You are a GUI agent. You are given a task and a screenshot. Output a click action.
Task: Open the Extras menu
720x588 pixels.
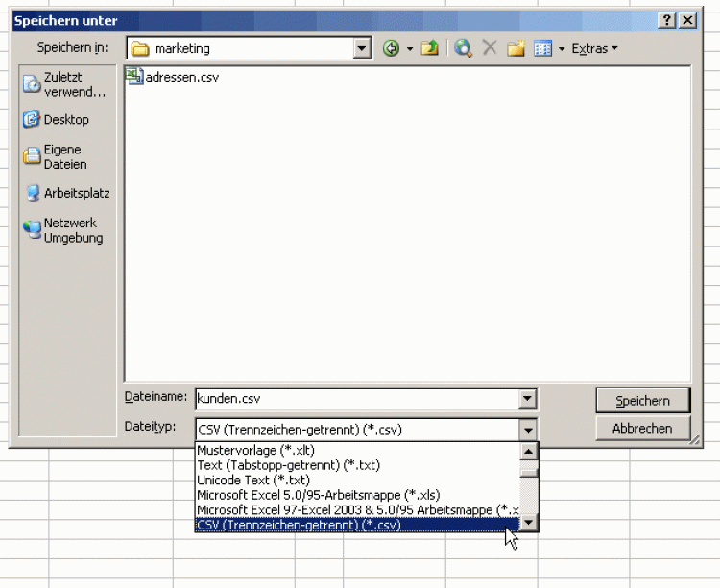coord(594,48)
